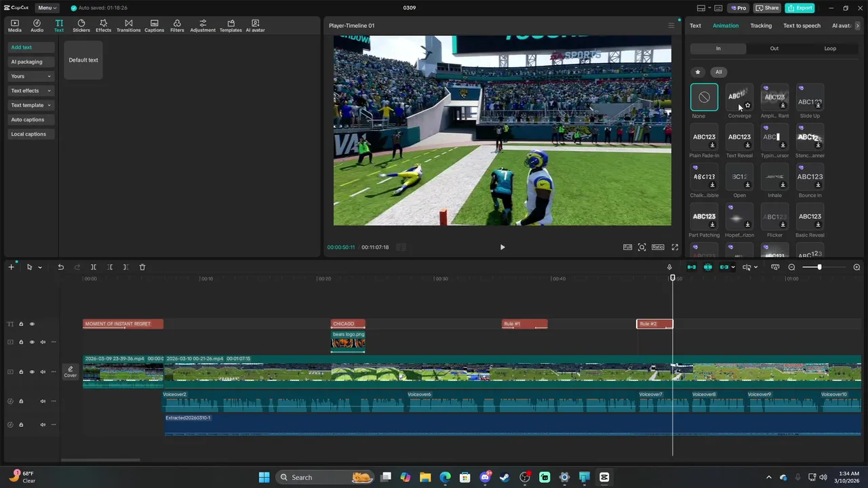
Task: Hide the main video track
Action: (32, 372)
